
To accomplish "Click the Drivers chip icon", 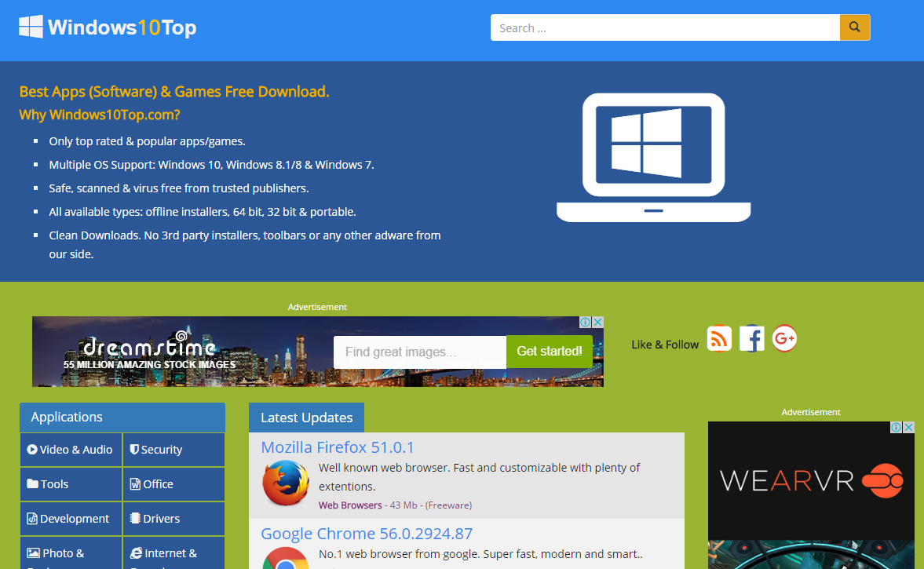I will click(135, 518).
